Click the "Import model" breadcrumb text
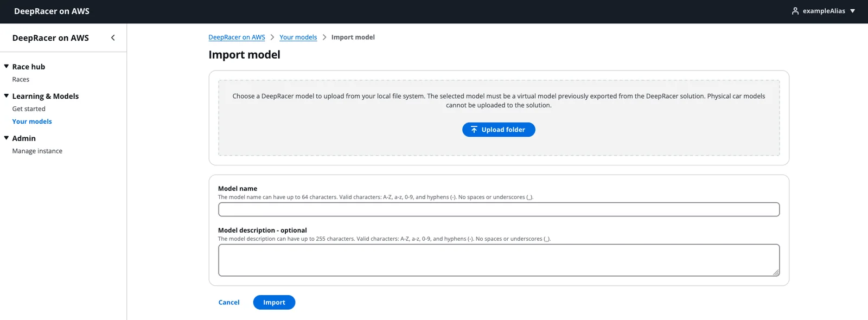Screen dimensions: 868x320 [353, 37]
